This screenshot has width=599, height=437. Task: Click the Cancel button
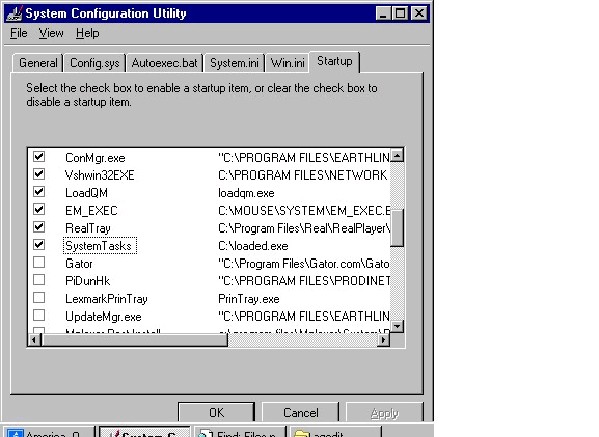(300, 413)
